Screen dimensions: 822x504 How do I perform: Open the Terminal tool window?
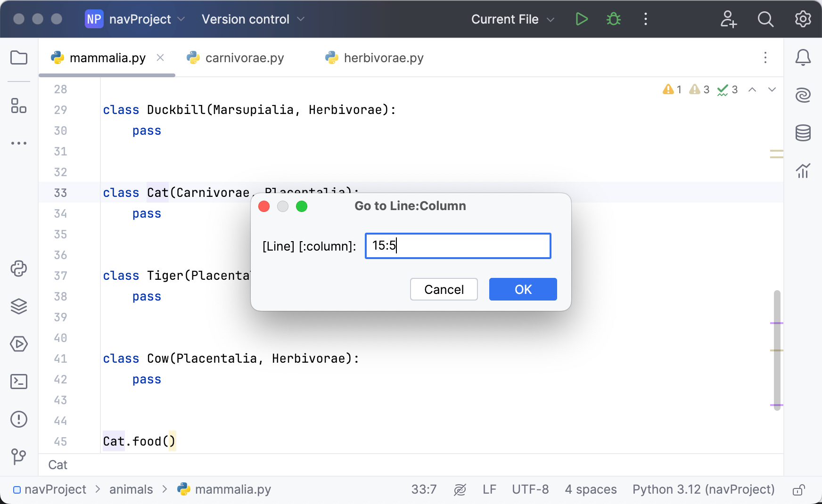click(x=19, y=382)
